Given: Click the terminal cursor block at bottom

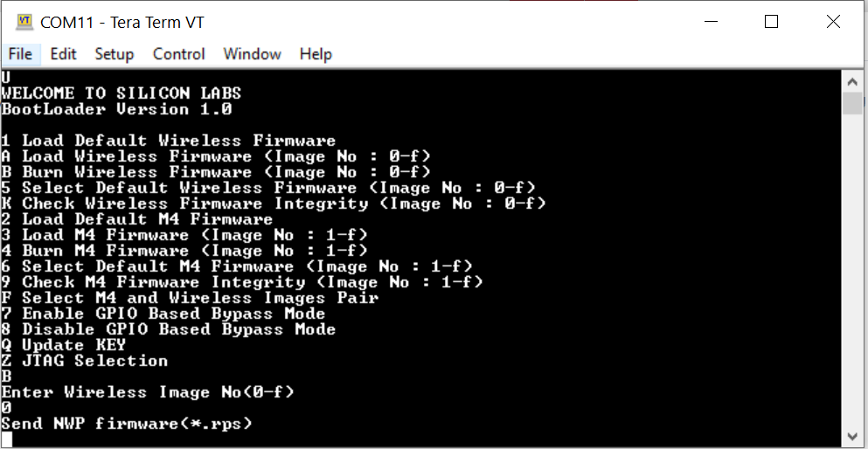Looking at the screenshot, I should [x=6, y=440].
